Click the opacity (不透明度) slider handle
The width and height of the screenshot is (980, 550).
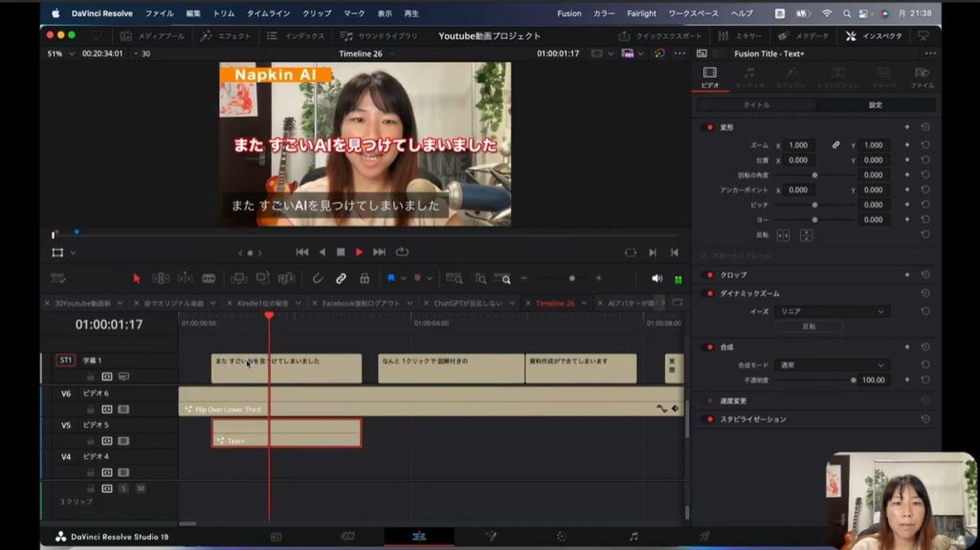(852, 380)
